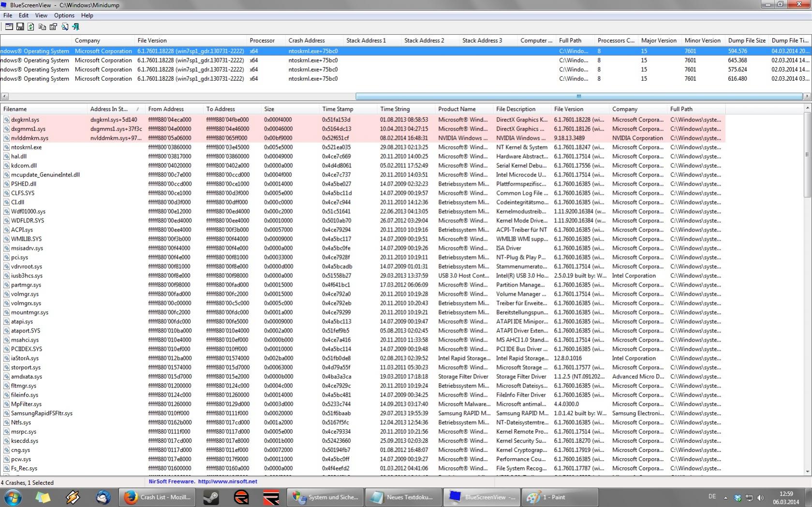Select the storport.sys driver row

coord(363,368)
